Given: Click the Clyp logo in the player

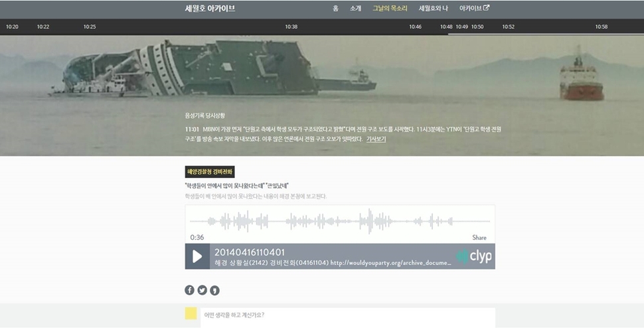Looking at the screenshot, I should (x=474, y=256).
